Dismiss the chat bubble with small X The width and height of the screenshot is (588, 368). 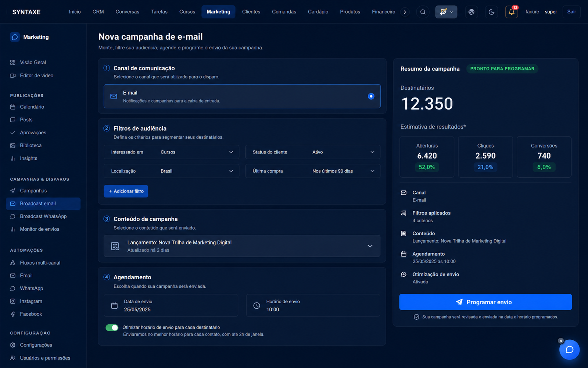(x=561, y=341)
